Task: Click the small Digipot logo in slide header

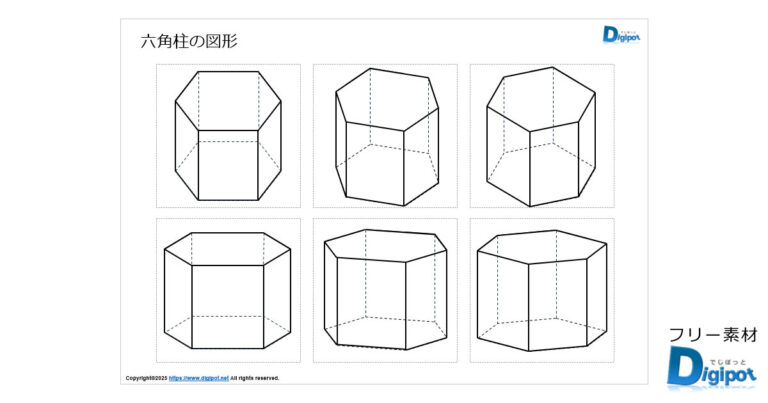Action: coord(622,35)
